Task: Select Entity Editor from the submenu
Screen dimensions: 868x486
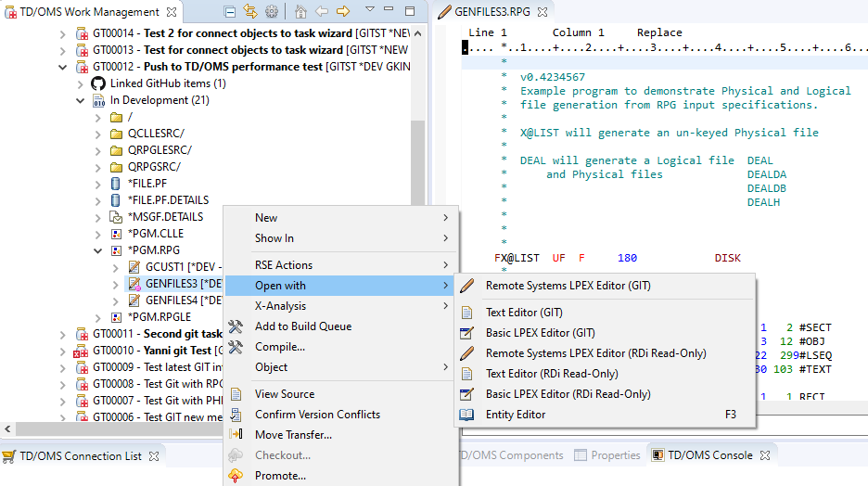Action: pyautogui.click(x=516, y=415)
